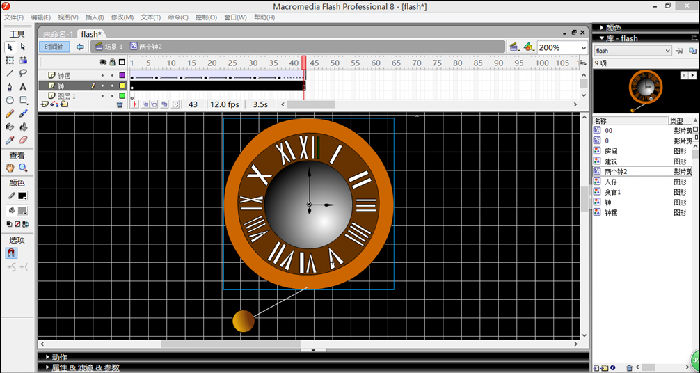
Task: Toggle visibility dot of the top layer
Action: pos(103,75)
